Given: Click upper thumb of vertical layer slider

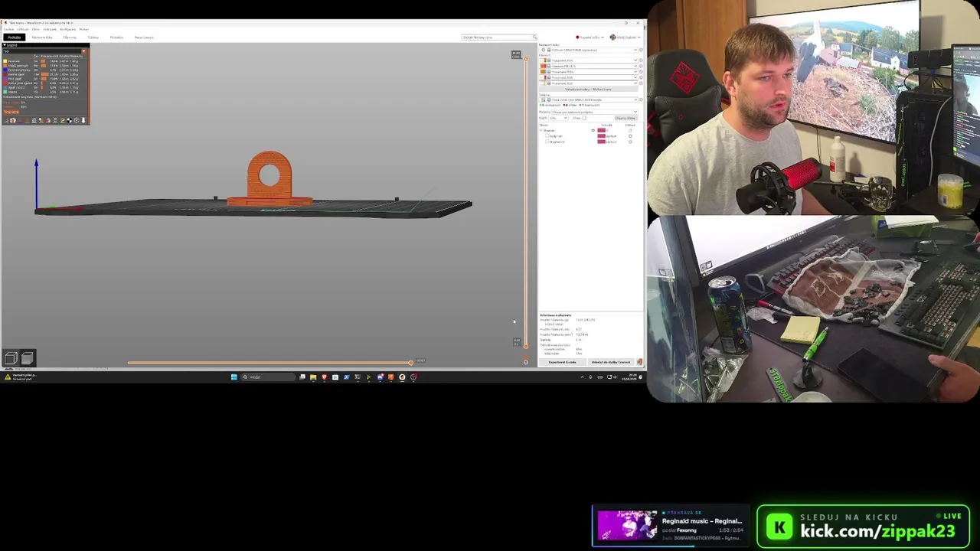Looking at the screenshot, I should (x=525, y=59).
